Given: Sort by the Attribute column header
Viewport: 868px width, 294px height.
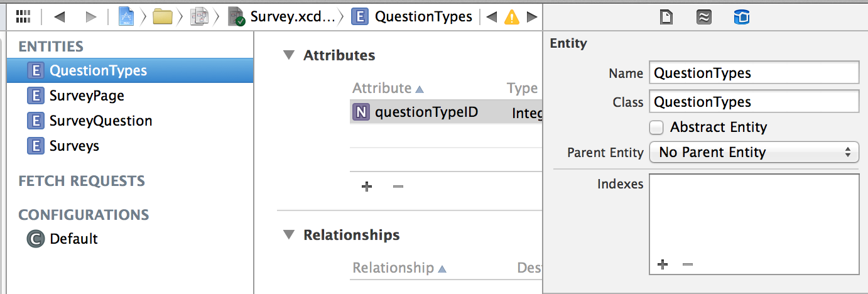Looking at the screenshot, I should 388,89.
